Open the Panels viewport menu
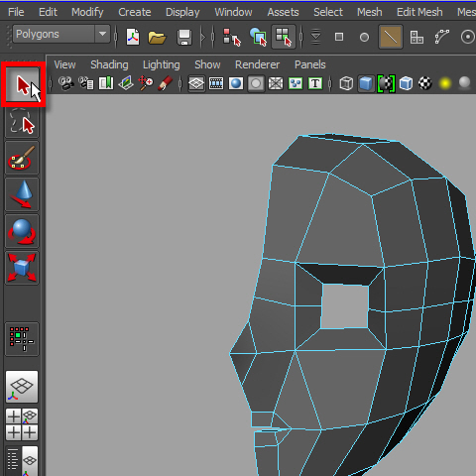This screenshot has height=476, width=476. click(310, 64)
